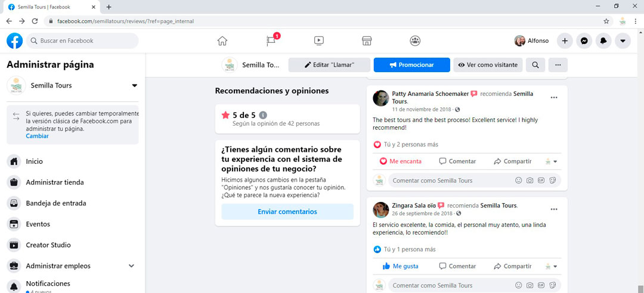The height and width of the screenshot is (293, 644).
Task: Click Zingara Sala's profile picture
Action: [380, 209]
